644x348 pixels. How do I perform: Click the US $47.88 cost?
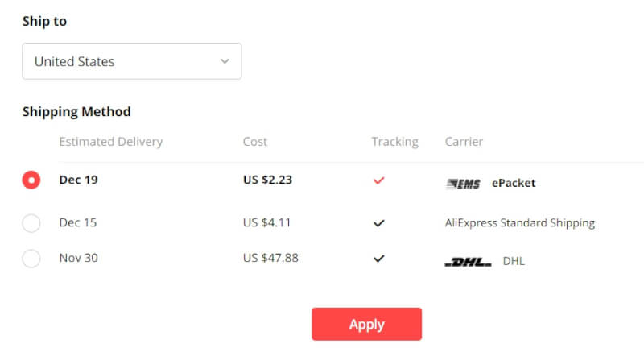click(270, 258)
